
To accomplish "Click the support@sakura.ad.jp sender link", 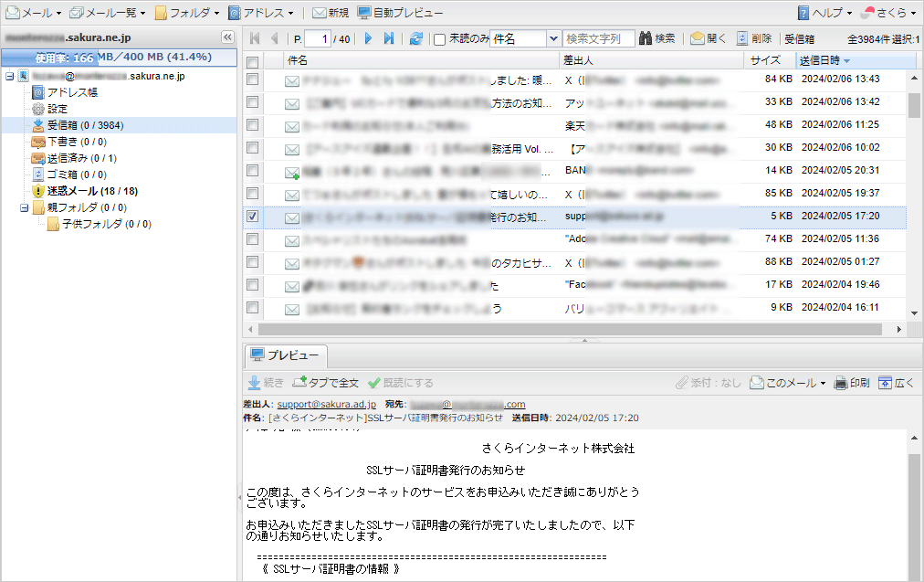I will click(327, 404).
